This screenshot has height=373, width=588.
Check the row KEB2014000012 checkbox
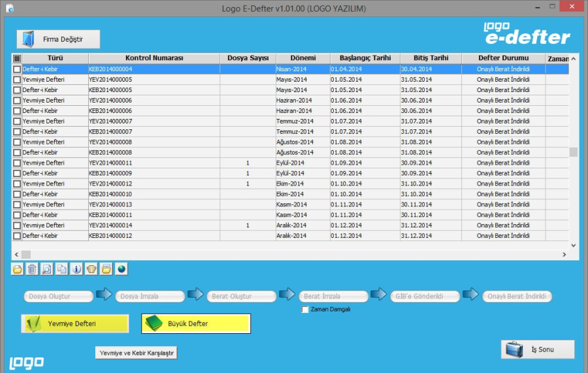(x=17, y=236)
